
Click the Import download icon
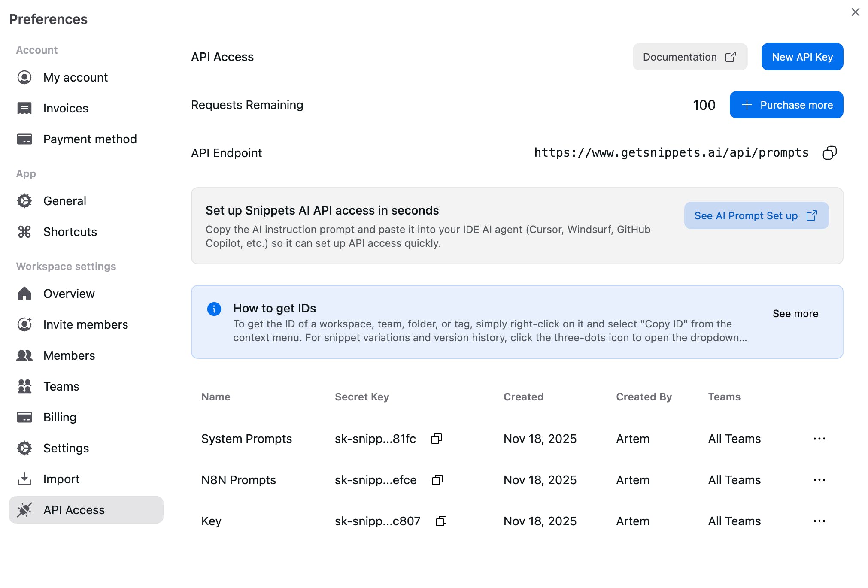click(24, 479)
